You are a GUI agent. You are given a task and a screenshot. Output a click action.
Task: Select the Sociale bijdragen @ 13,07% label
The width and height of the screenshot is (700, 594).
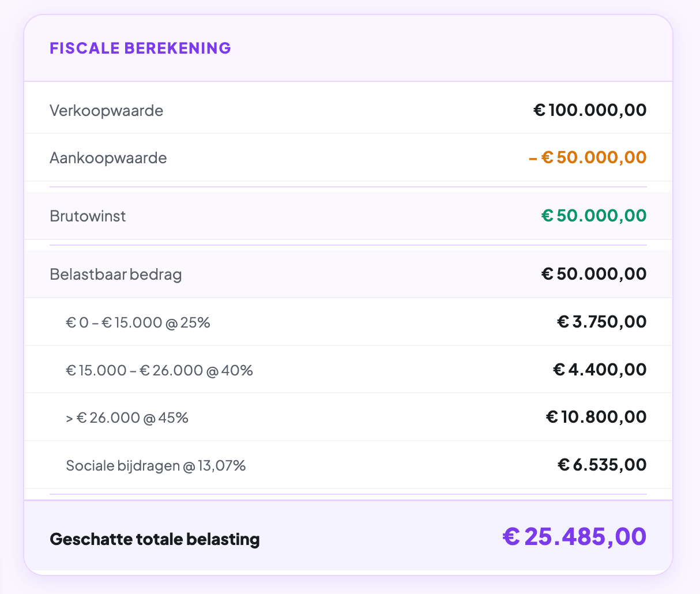pyautogui.click(x=156, y=465)
